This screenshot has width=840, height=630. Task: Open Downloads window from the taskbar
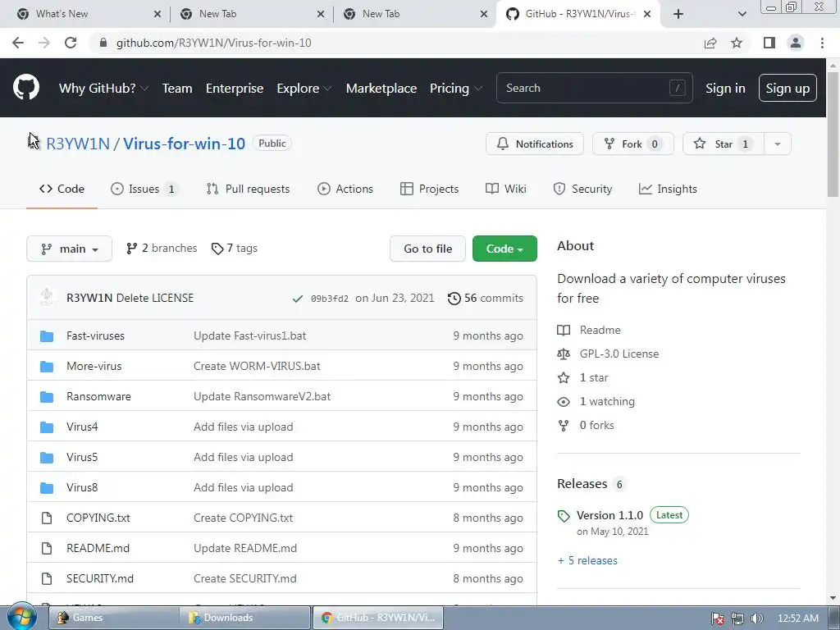pyautogui.click(x=246, y=618)
